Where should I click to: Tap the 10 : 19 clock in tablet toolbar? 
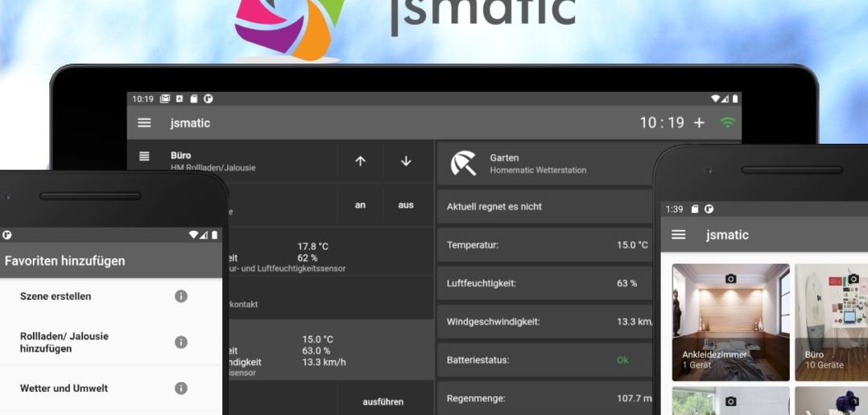(x=662, y=123)
